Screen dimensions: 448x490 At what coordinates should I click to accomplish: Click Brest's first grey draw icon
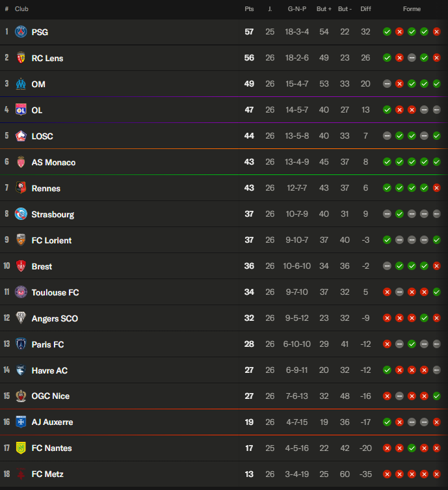click(387, 266)
